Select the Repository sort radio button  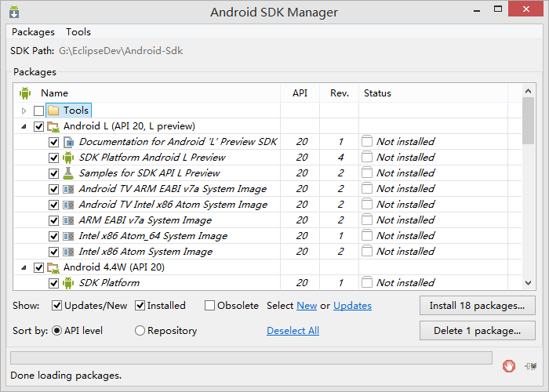point(140,331)
